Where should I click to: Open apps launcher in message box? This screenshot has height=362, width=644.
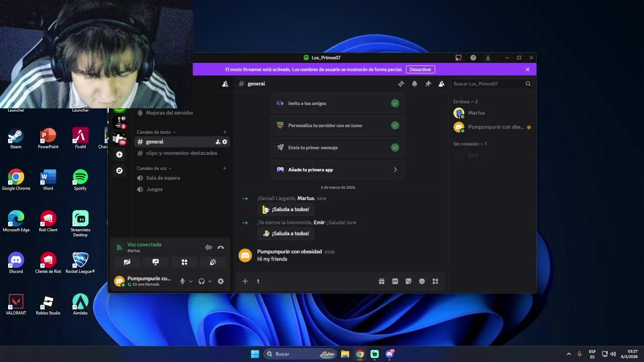(435, 282)
